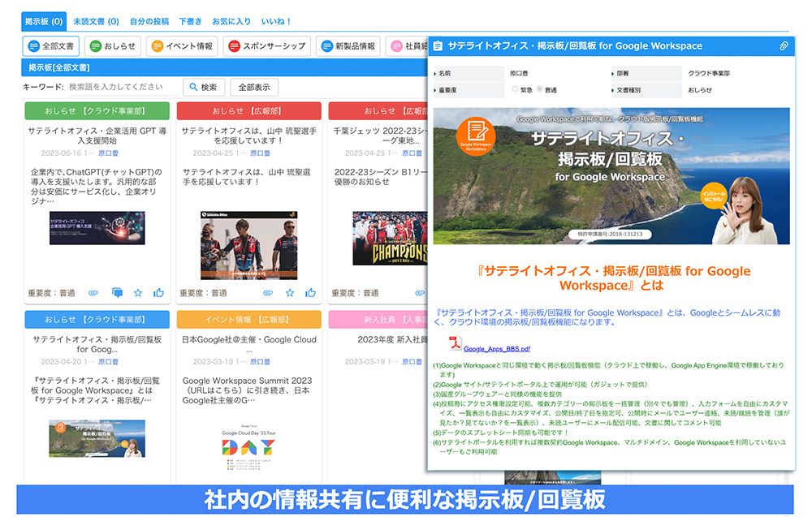Viewport: 812px width, 517px height.
Task: Filter by 新製品情報 category button
Action: click(x=348, y=46)
